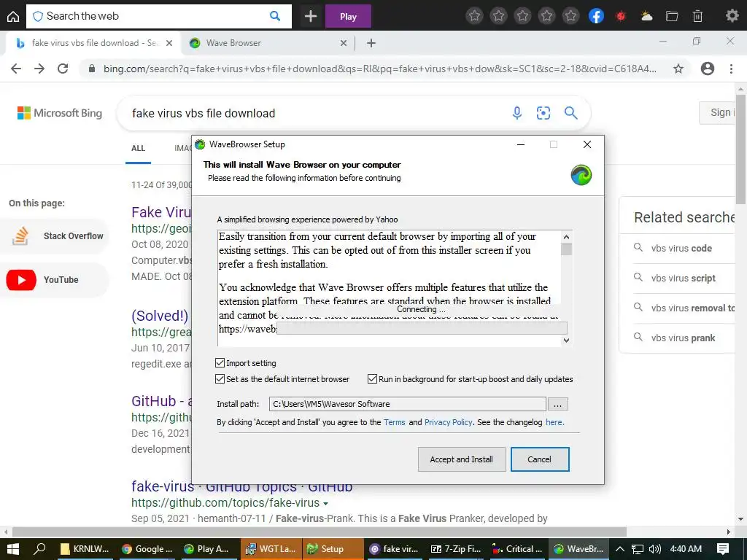
Task: Uncheck Run in background option
Action: [372, 379]
